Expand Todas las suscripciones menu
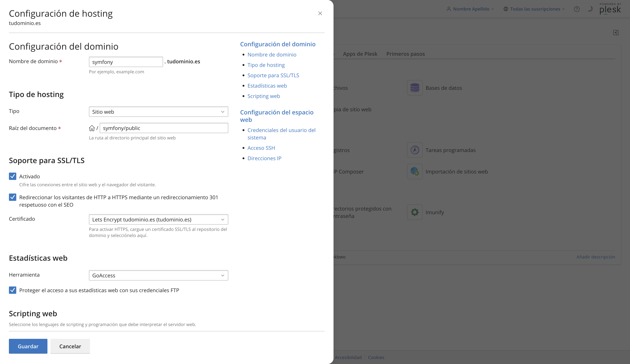630x364 pixels. [x=534, y=9]
